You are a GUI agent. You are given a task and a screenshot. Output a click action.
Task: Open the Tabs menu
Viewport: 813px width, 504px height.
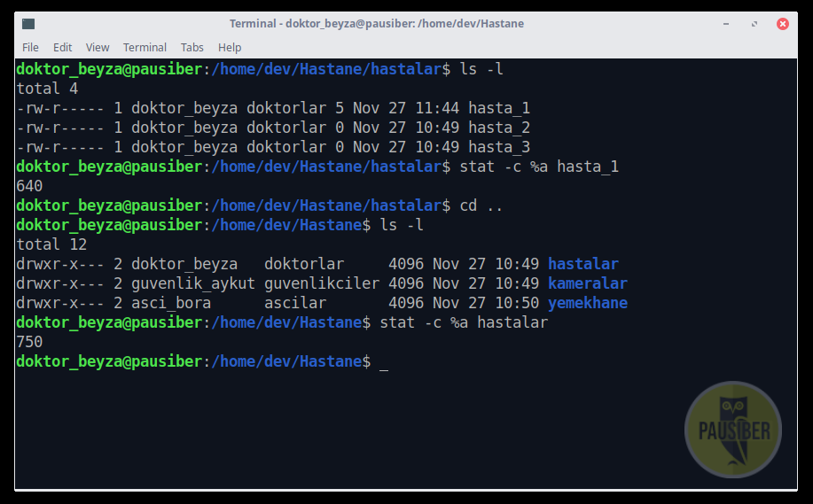pyautogui.click(x=192, y=47)
